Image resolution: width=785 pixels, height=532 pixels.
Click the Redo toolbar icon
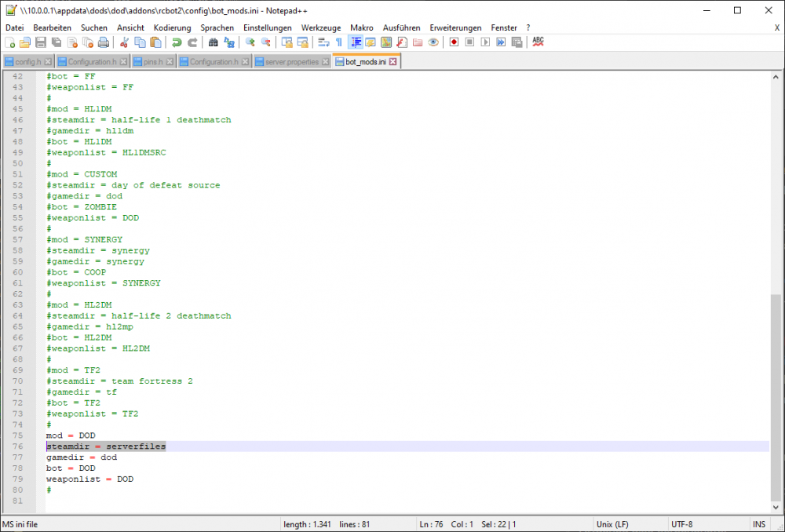pos(192,42)
